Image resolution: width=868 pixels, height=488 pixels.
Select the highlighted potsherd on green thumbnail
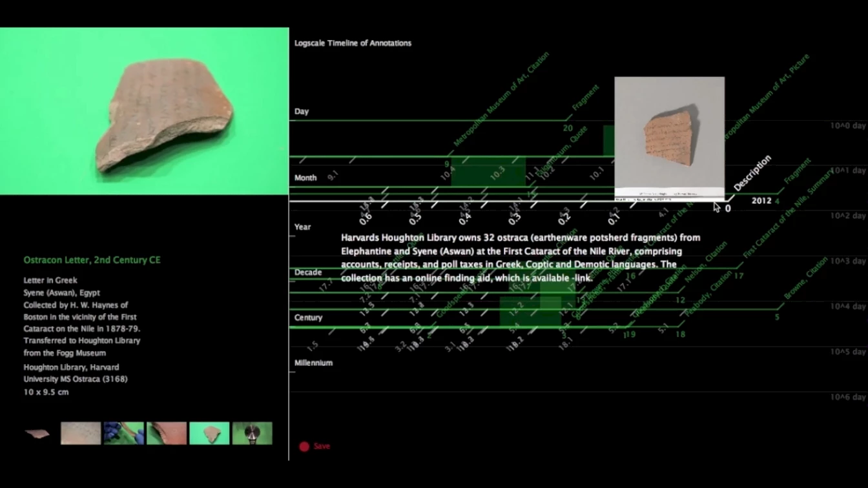coord(209,433)
